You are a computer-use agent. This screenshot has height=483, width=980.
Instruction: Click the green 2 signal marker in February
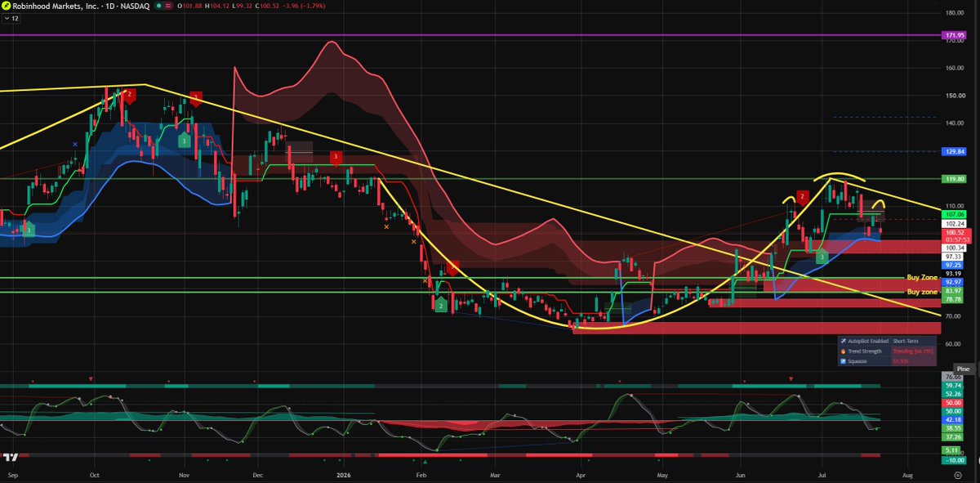pyautogui.click(x=441, y=306)
